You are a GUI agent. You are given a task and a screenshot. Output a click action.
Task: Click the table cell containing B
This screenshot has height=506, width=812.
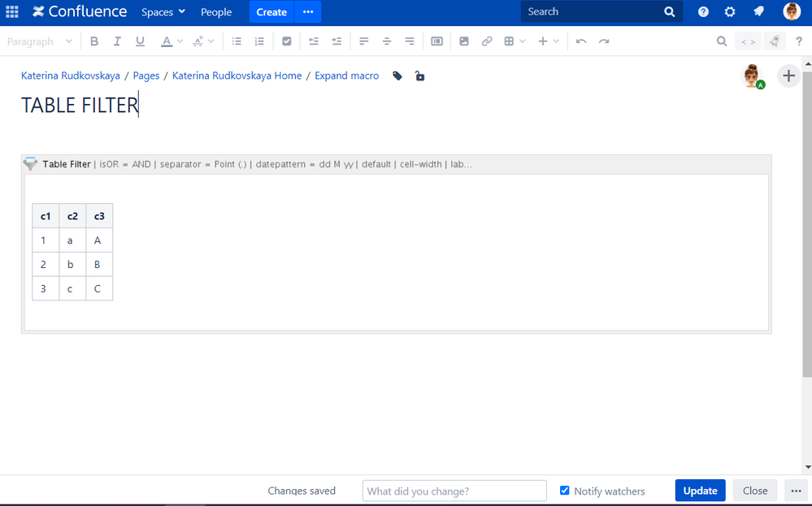point(99,265)
